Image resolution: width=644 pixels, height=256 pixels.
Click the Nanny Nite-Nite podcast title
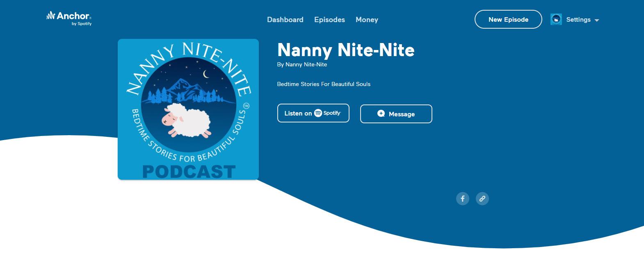(346, 50)
